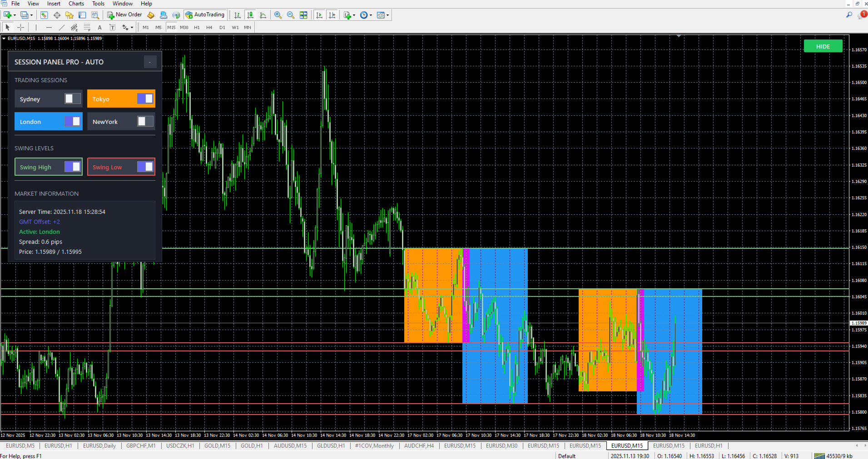868x459 pixels.
Task: Zoom out on the chart
Action: pyautogui.click(x=291, y=15)
